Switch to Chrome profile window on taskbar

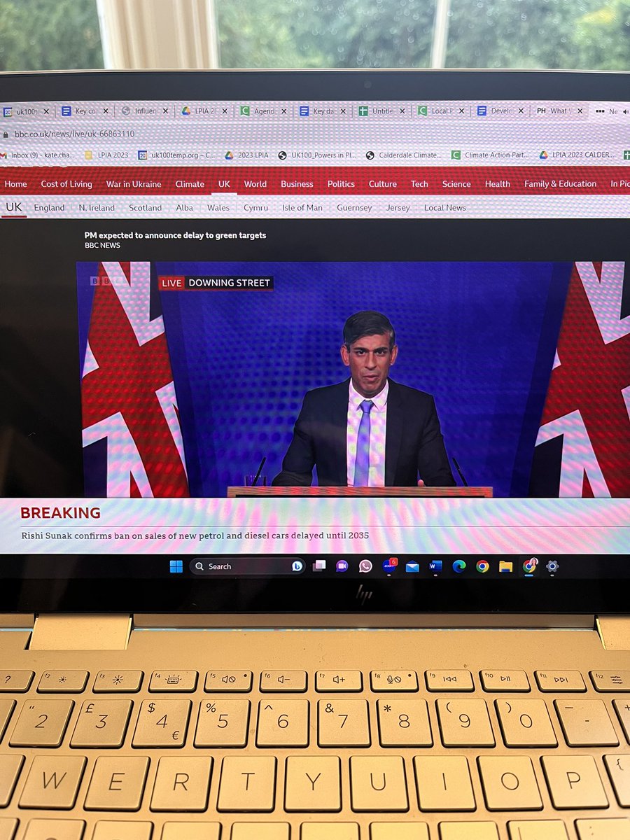pos(529,566)
